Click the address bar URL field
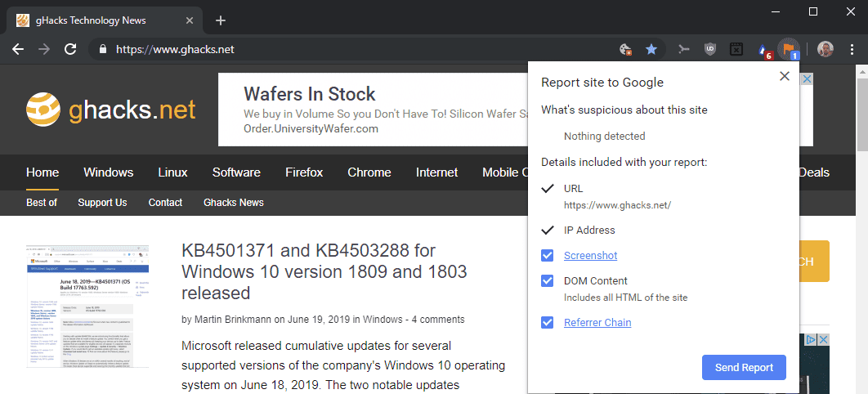 (354, 49)
